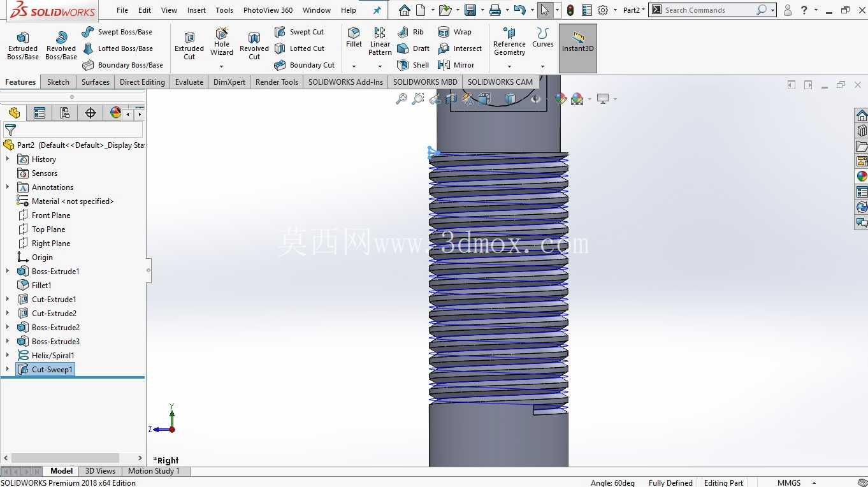Click the Boundary Cut tool
This screenshot has width=868, height=487.
coord(304,65)
